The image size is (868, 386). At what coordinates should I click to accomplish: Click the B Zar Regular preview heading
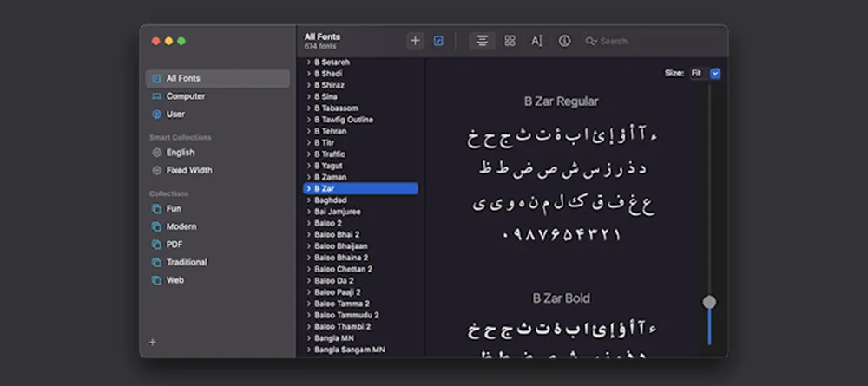point(562,101)
